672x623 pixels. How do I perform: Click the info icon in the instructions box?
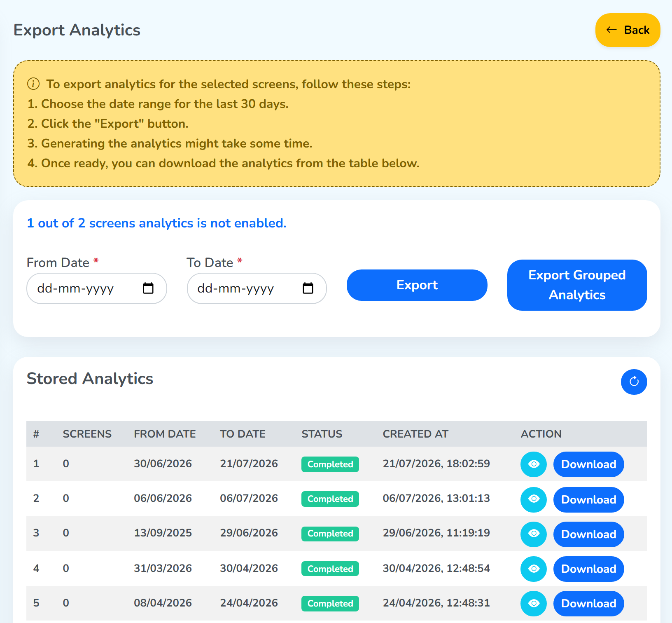(33, 84)
